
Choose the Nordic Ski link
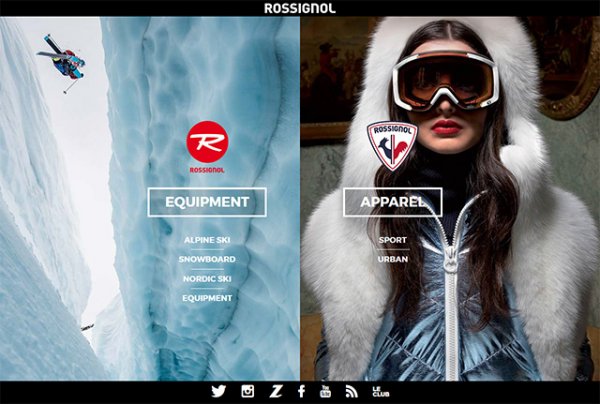(x=207, y=278)
